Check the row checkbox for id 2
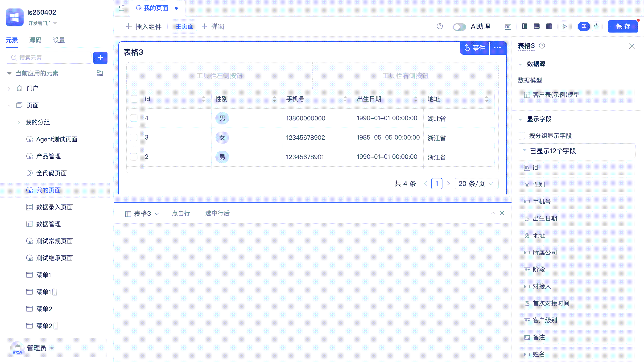 (134, 157)
